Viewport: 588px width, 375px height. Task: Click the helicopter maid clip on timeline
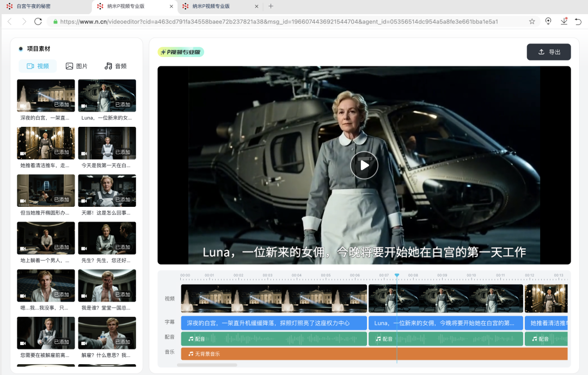point(445,298)
